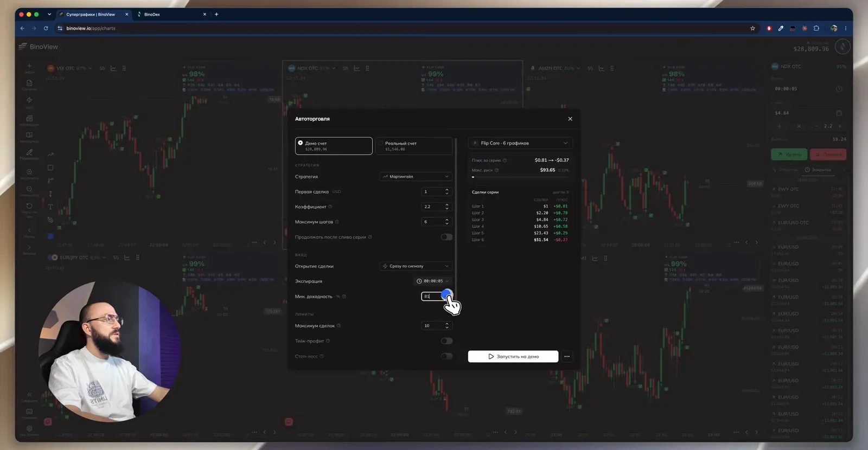Viewport: 868px width, 450px height.
Task: Select the trend line drawing tool
Action: point(50,155)
